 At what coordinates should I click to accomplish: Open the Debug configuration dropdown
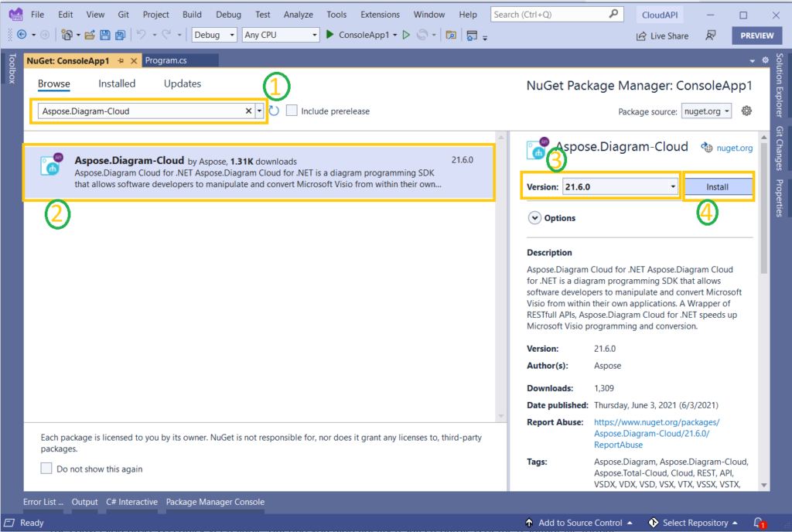coord(214,35)
